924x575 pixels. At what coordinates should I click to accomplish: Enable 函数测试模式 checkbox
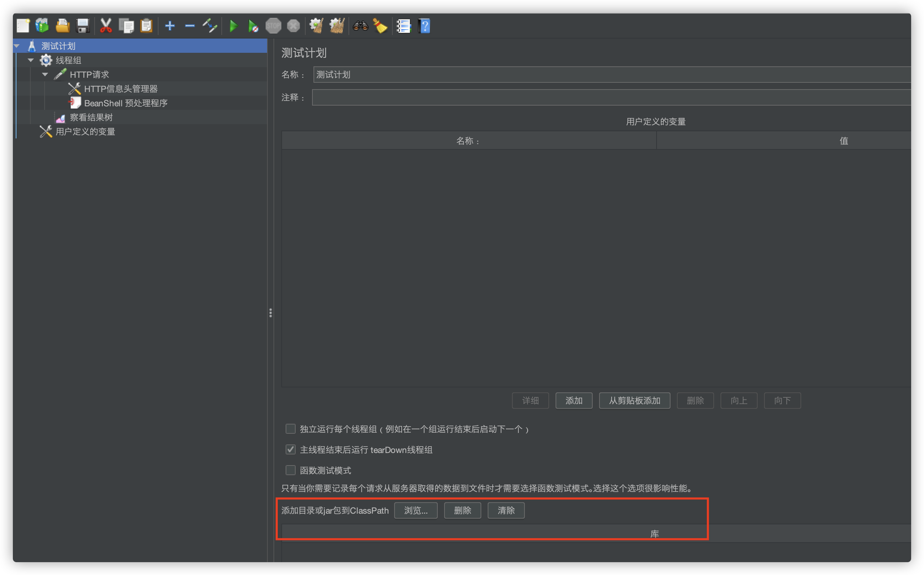point(290,470)
